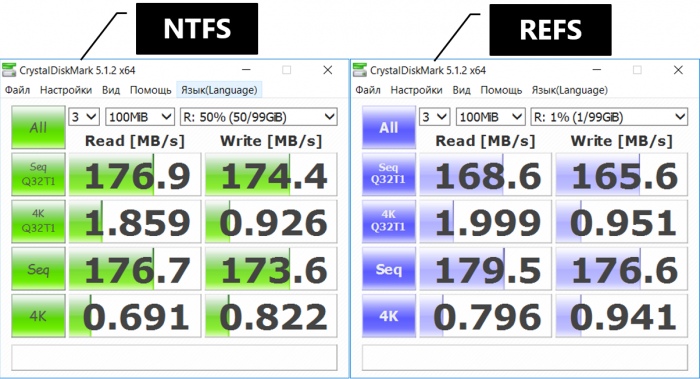
Task: Click write result 165.6 in REFS window
Action: click(x=622, y=175)
